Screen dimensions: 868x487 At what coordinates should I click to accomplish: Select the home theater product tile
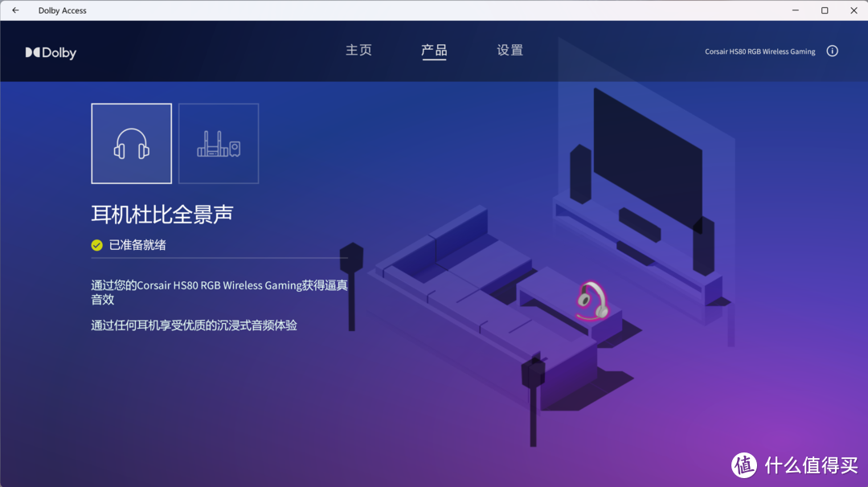point(219,143)
